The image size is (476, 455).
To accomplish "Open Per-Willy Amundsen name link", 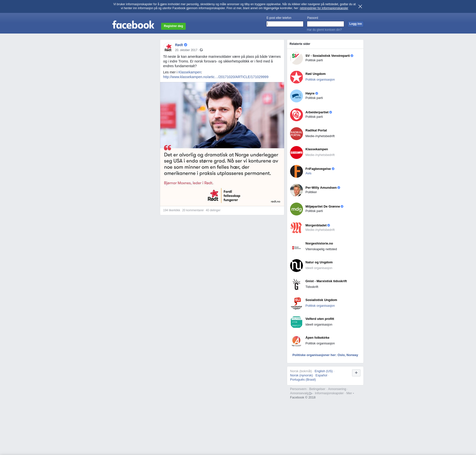I will pyautogui.click(x=321, y=188).
